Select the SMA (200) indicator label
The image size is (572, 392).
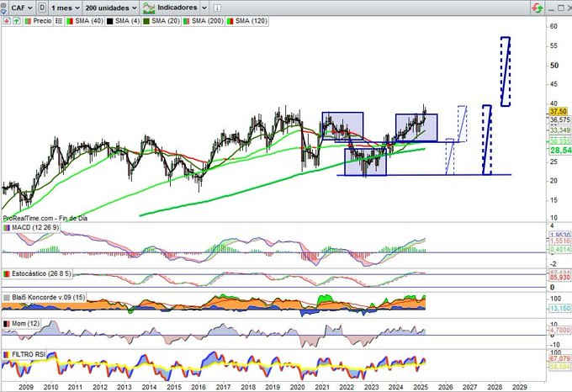(x=207, y=21)
